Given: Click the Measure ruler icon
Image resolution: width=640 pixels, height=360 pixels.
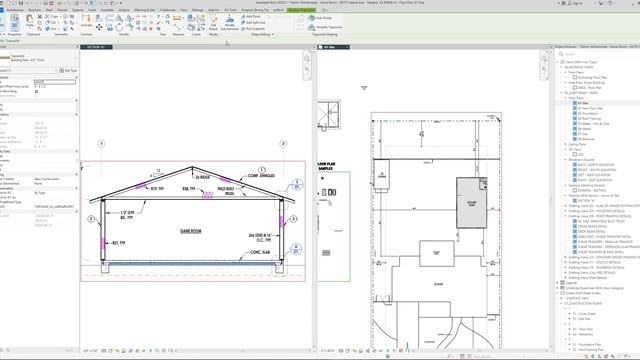Looking at the screenshot, I should click(x=177, y=18).
